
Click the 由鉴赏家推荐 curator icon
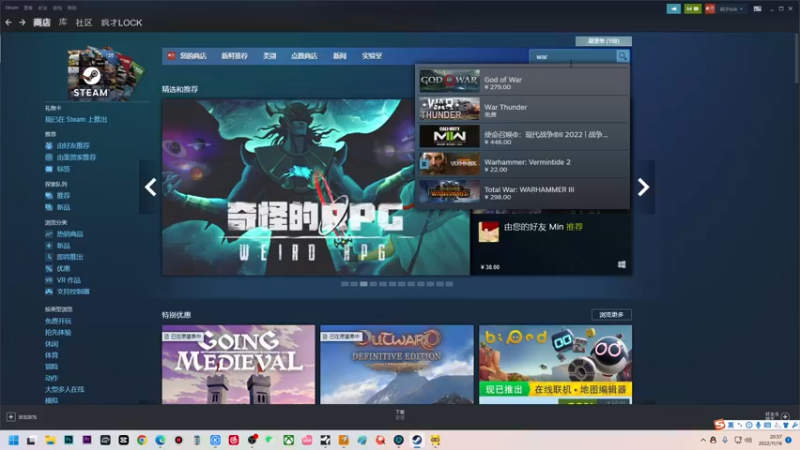point(49,157)
